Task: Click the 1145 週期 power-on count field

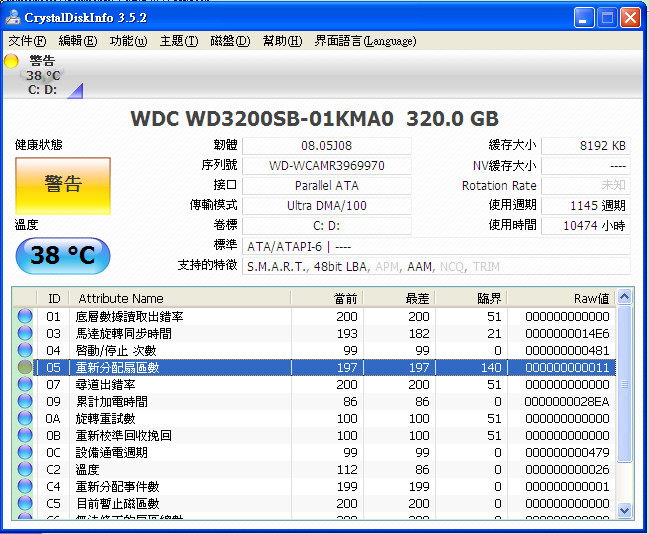Action: click(586, 206)
